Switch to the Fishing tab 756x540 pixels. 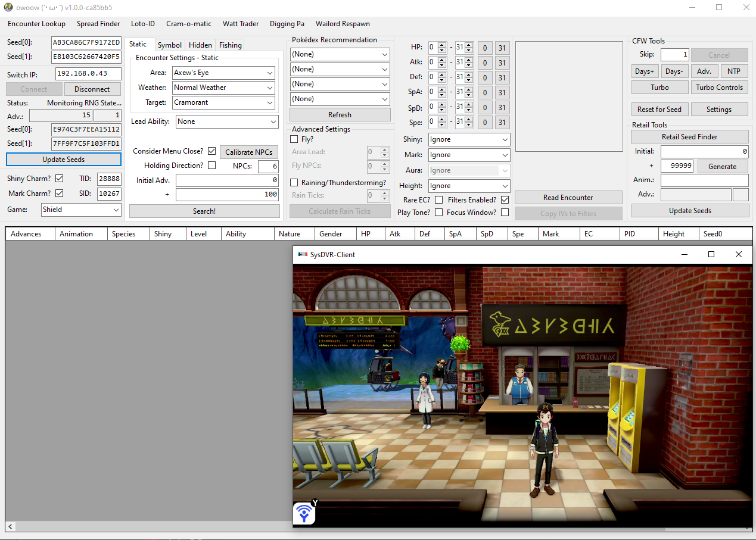point(230,45)
